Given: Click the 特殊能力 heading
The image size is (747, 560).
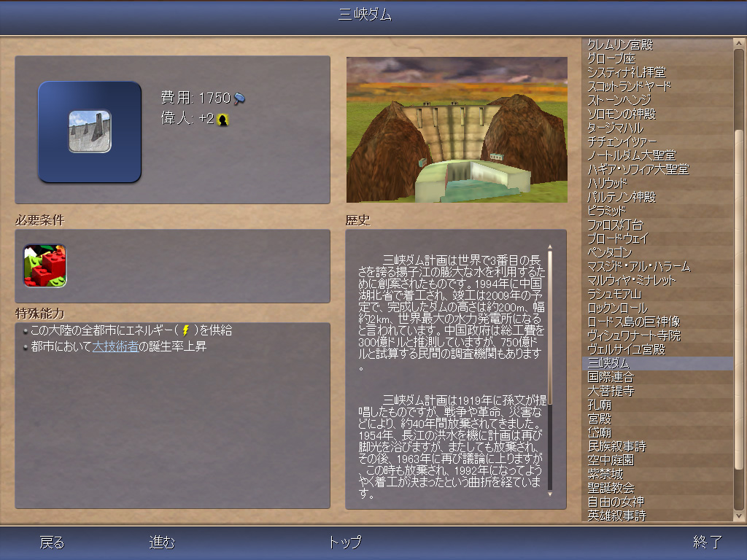Looking at the screenshot, I should [x=39, y=314].
